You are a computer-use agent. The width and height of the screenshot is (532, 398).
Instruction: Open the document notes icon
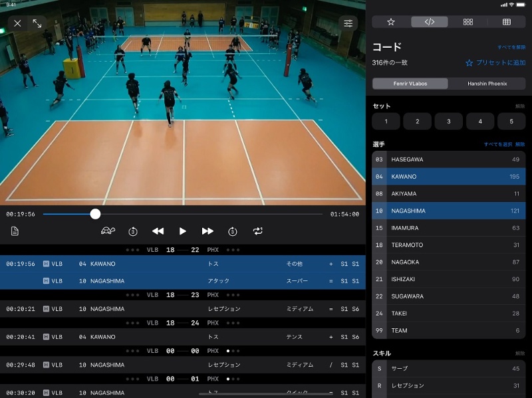click(x=15, y=231)
